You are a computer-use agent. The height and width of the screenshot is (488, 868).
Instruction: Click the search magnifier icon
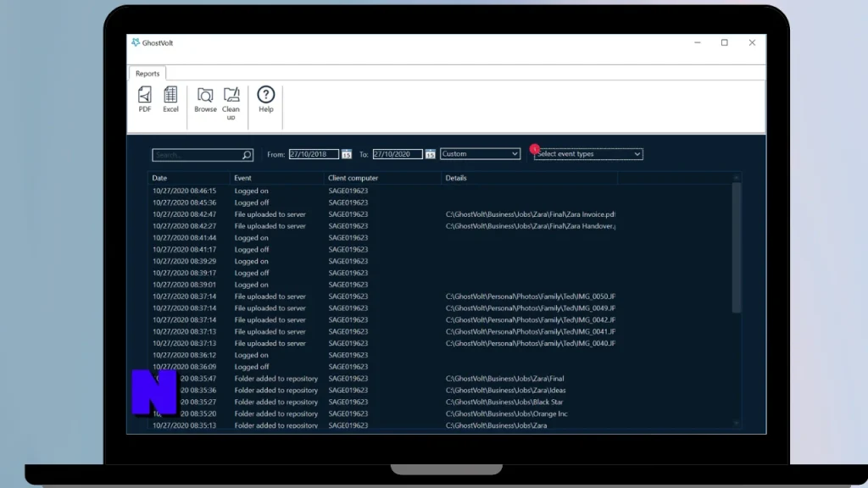[x=247, y=155]
